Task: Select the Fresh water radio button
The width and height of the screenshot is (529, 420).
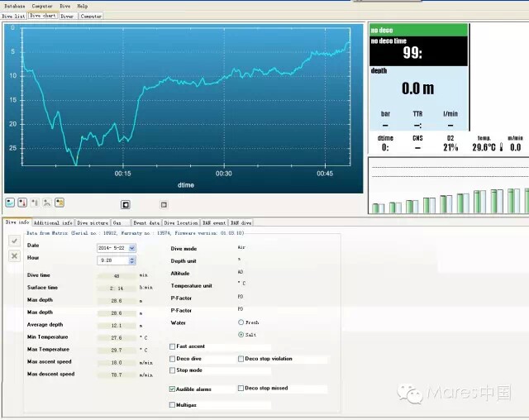Action: pos(241,322)
